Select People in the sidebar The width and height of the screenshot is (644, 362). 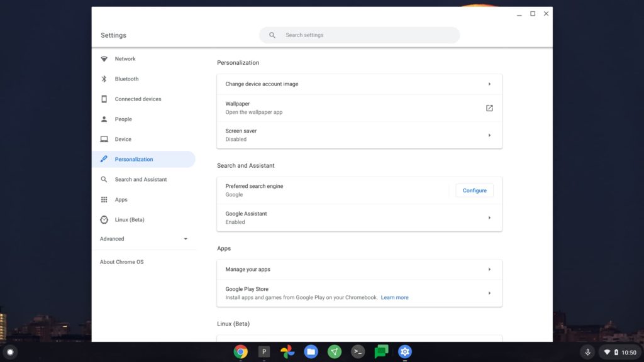[x=144, y=119]
